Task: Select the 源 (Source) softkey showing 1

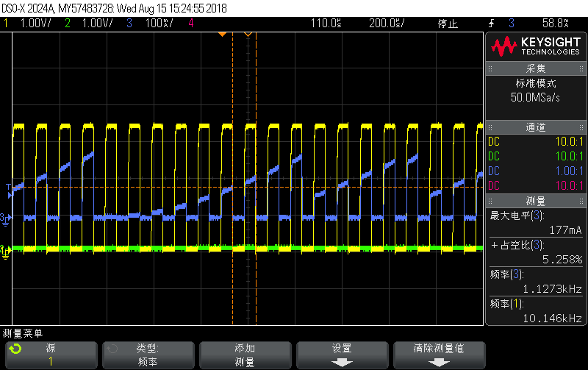Action: click(x=51, y=355)
